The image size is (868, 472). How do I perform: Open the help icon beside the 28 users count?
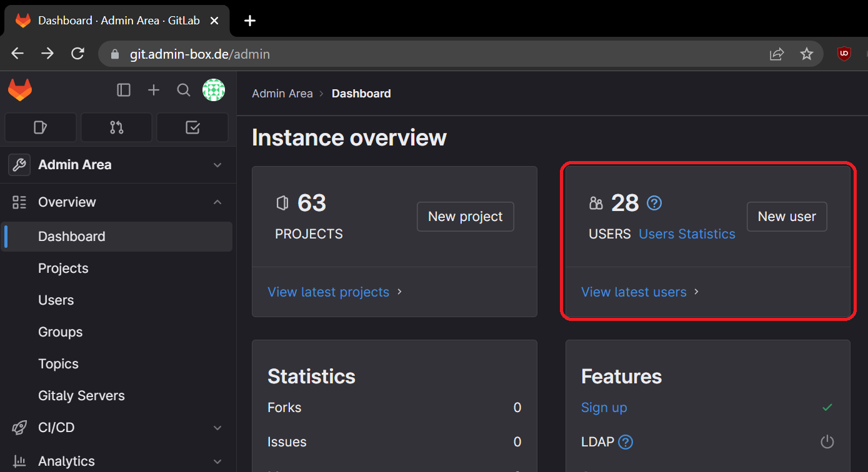[x=654, y=202]
